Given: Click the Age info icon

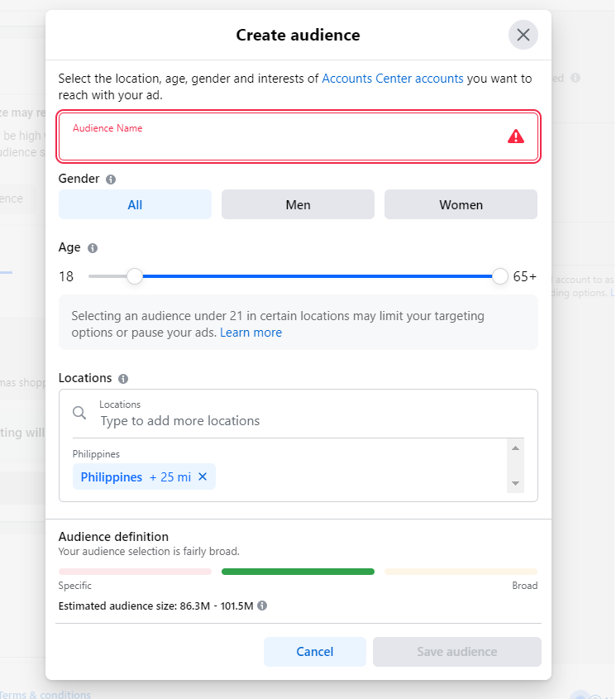Looking at the screenshot, I should click(x=93, y=248).
